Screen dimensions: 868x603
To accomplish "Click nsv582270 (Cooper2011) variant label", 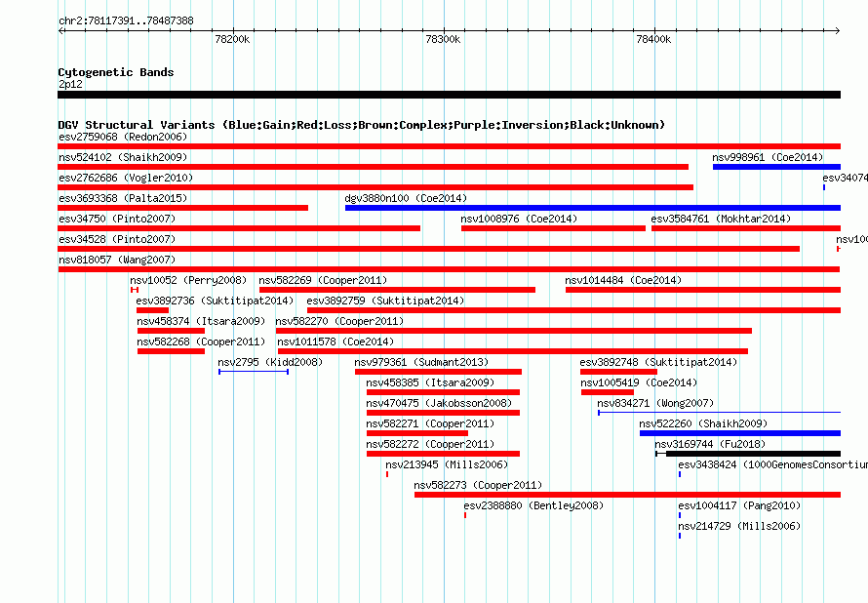I will [340, 321].
